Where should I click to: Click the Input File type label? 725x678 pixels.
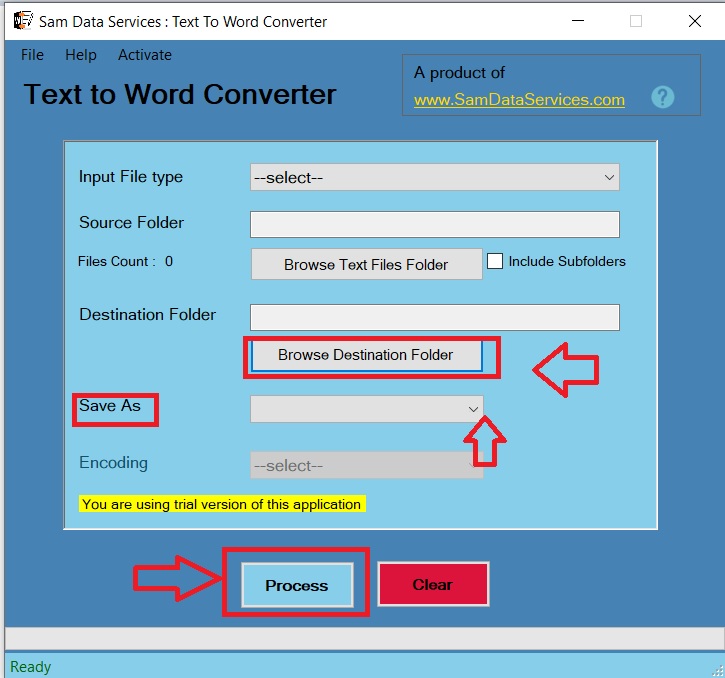point(131,177)
